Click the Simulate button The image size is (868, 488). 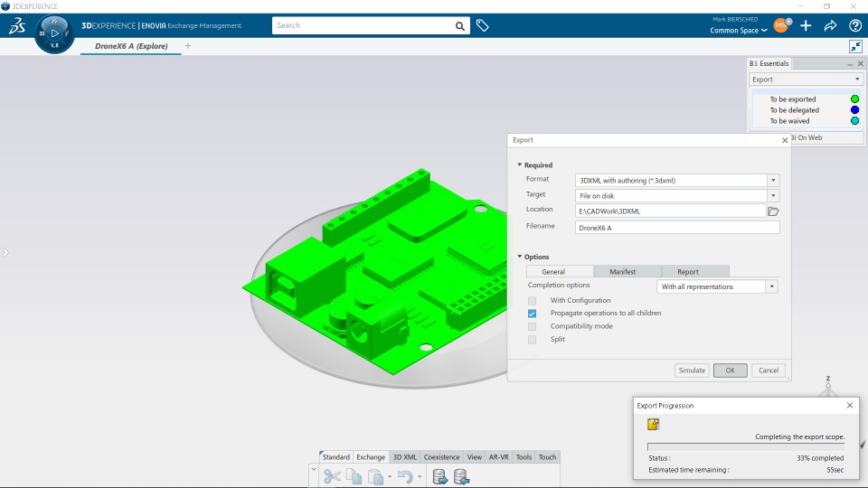tap(692, 371)
